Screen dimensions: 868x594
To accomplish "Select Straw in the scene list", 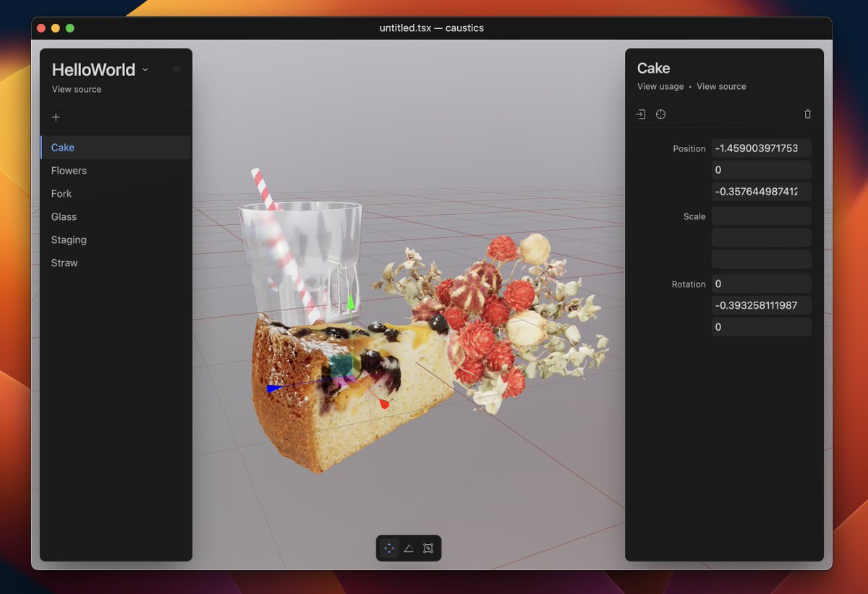I will (116, 263).
